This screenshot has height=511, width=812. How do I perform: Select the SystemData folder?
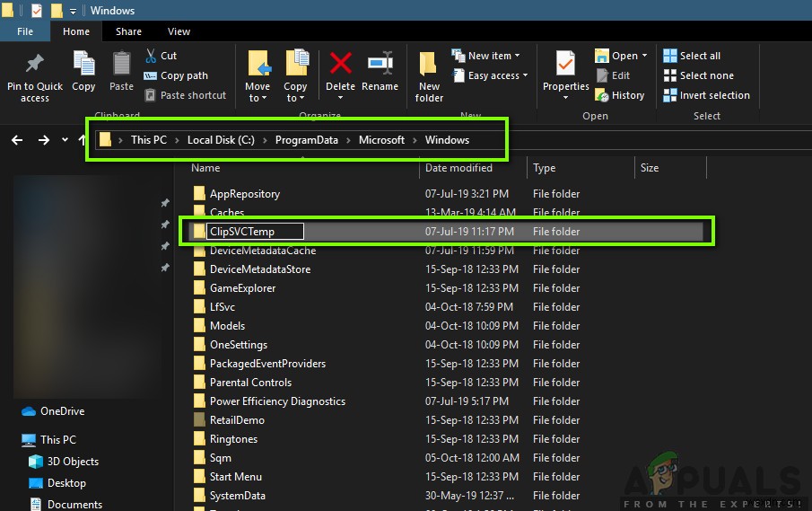point(237,496)
